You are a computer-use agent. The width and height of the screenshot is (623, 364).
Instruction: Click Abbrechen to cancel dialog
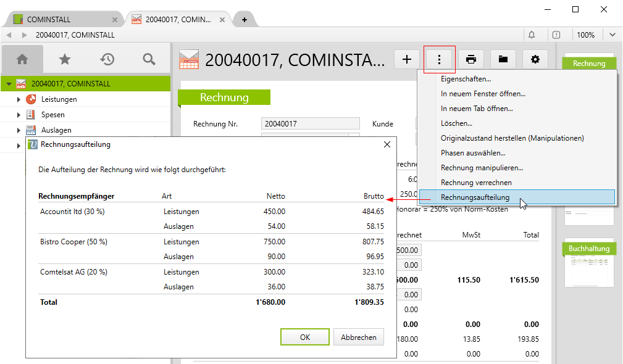click(x=359, y=337)
